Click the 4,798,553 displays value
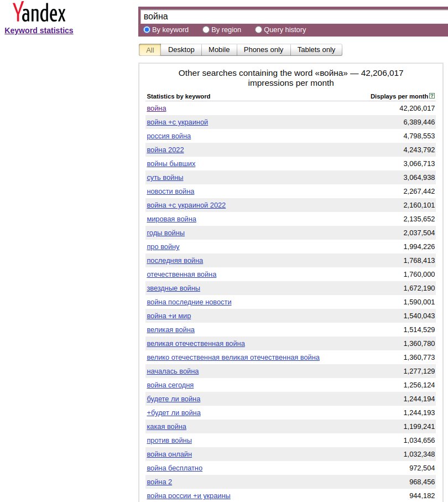Image resolution: width=448 pixels, height=502 pixels. tap(419, 136)
